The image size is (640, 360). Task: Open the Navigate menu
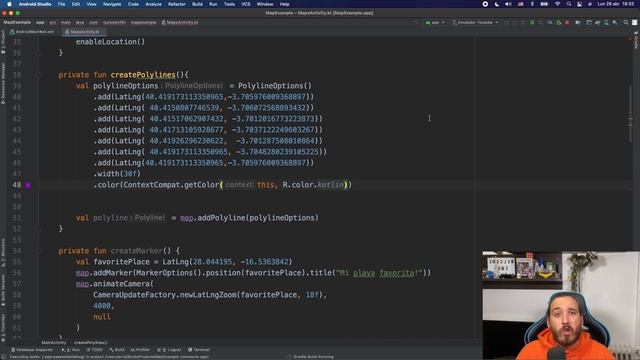coord(112,4)
